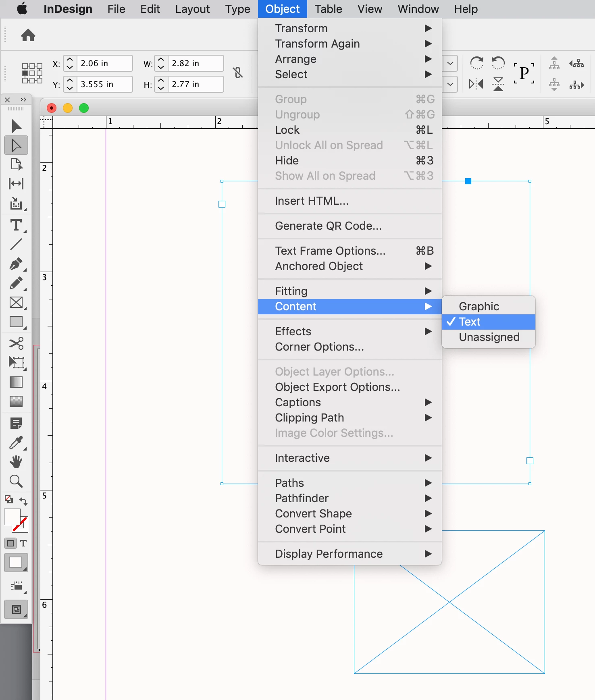This screenshot has height=700, width=595.
Task: Select the Page tool
Action: tap(16, 164)
